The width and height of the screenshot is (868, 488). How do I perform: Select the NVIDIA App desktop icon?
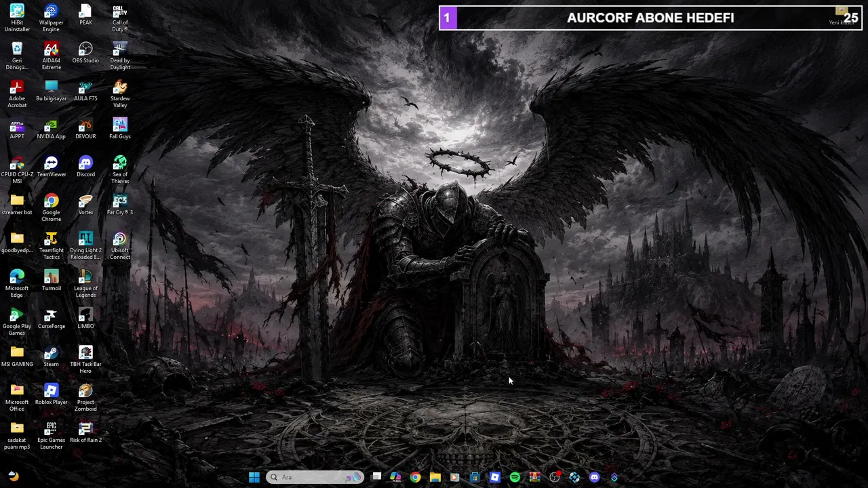pos(52,129)
